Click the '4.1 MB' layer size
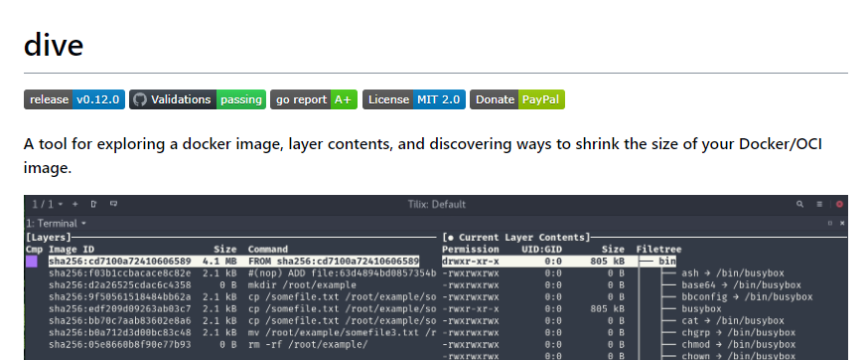Viewport: 868px width, 360px height. click(x=219, y=262)
